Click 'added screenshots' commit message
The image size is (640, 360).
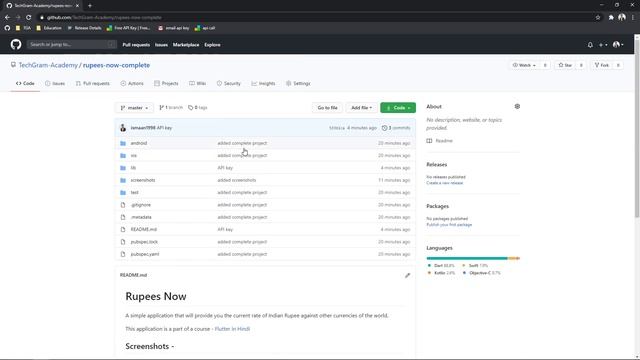(237, 180)
